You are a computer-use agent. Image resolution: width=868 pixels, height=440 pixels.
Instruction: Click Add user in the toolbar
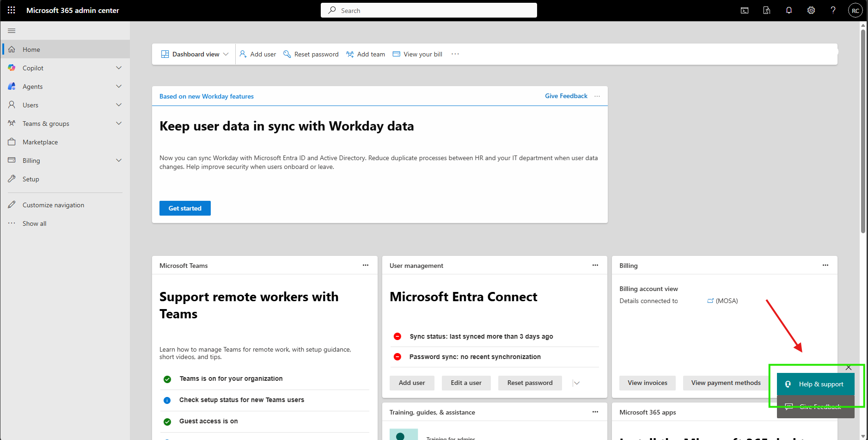pos(258,54)
